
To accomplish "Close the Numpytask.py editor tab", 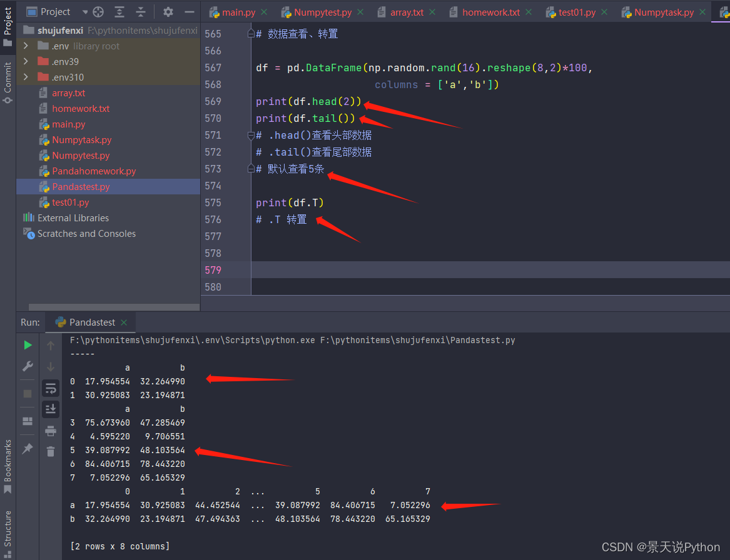I will coord(702,12).
